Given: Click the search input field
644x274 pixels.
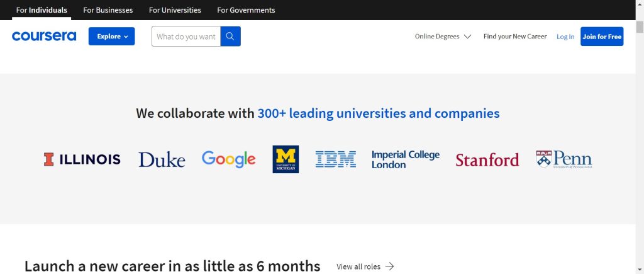Looking at the screenshot, I should [186, 37].
